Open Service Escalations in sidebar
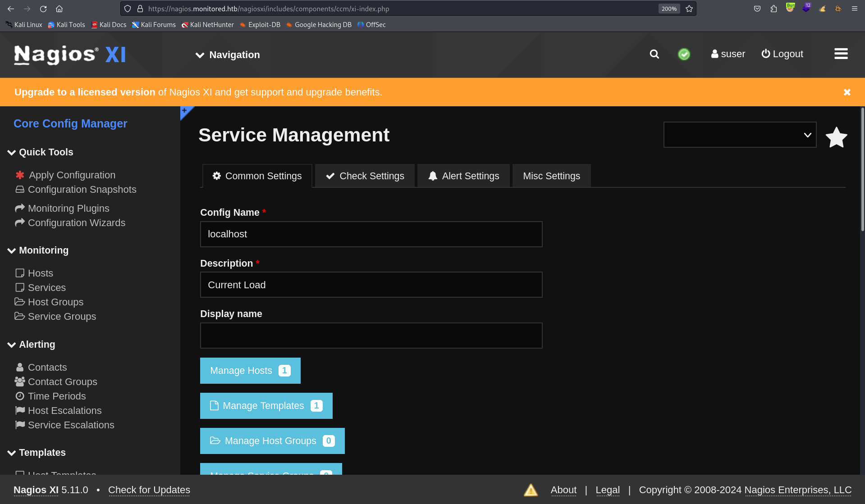This screenshot has height=504, width=865. 65,425
